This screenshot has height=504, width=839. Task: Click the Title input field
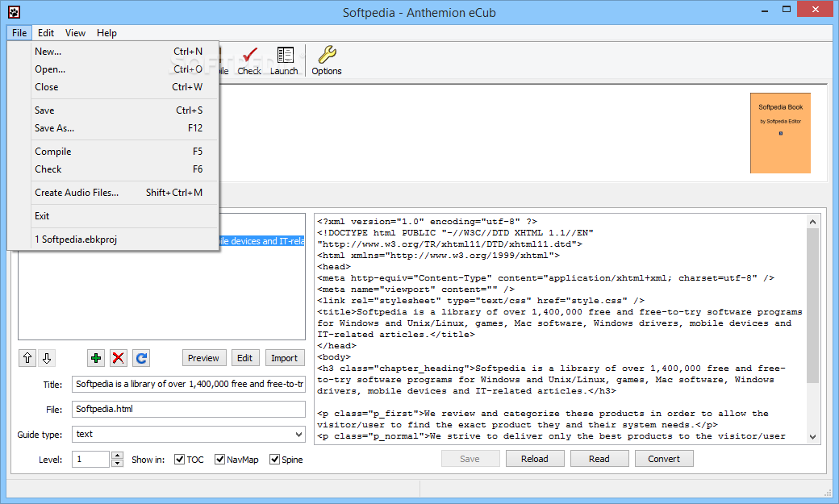[188, 384]
